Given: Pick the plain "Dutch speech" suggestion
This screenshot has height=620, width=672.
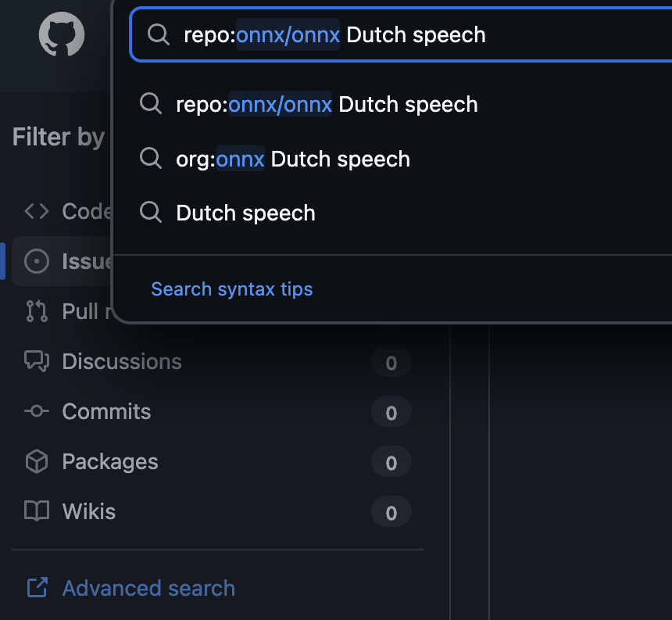Looking at the screenshot, I should pos(245,213).
